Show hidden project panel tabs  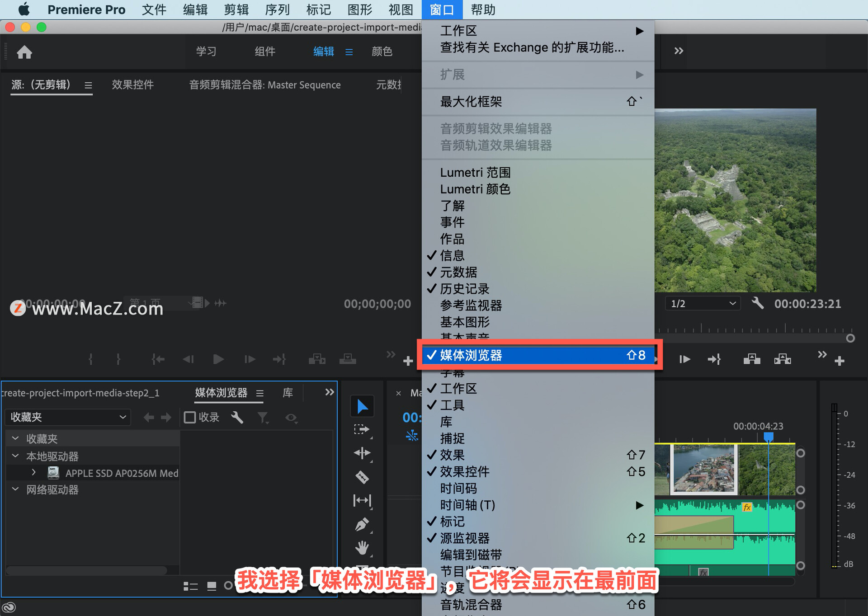coord(330,392)
